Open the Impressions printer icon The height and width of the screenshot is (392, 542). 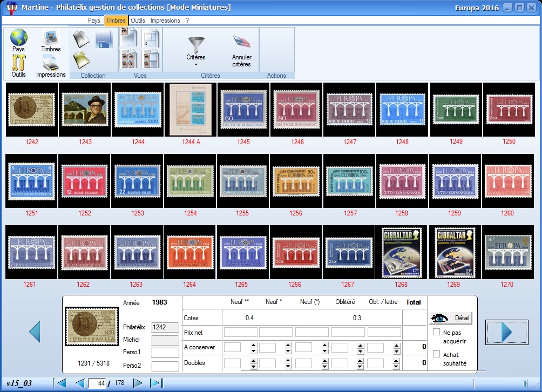(50, 63)
